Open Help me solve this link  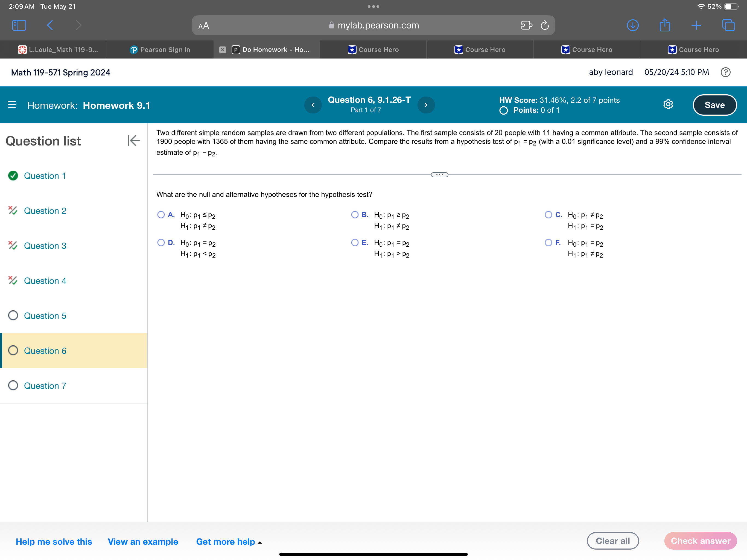point(54,541)
